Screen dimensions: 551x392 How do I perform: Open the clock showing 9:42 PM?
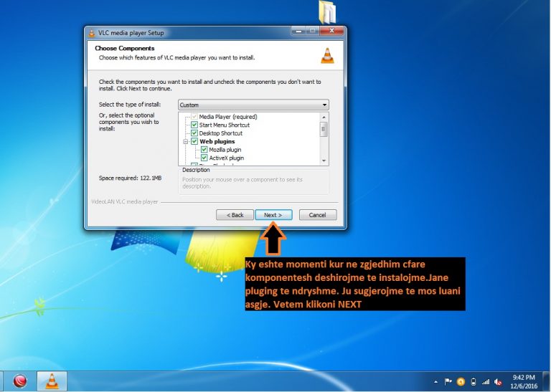[x=524, y=381]
